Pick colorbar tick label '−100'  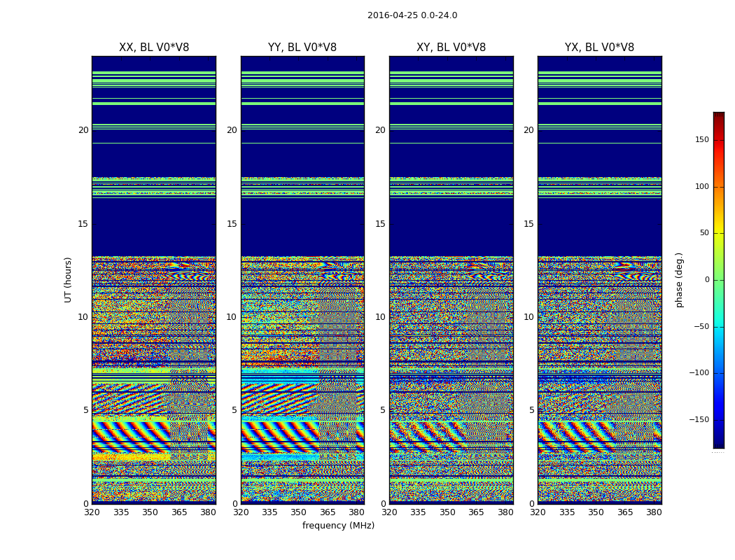[x=699, y=373]
